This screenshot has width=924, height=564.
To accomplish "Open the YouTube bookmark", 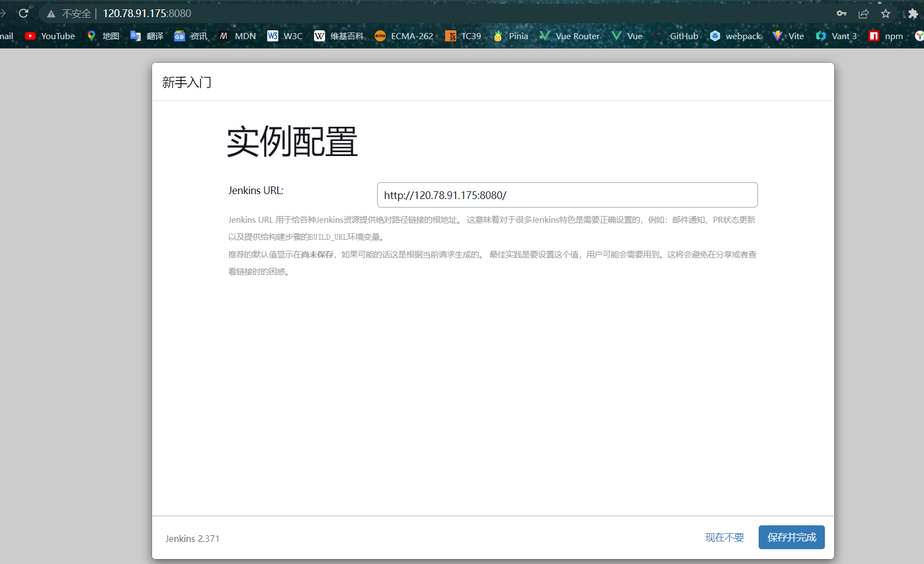I will tap(50, 36).
